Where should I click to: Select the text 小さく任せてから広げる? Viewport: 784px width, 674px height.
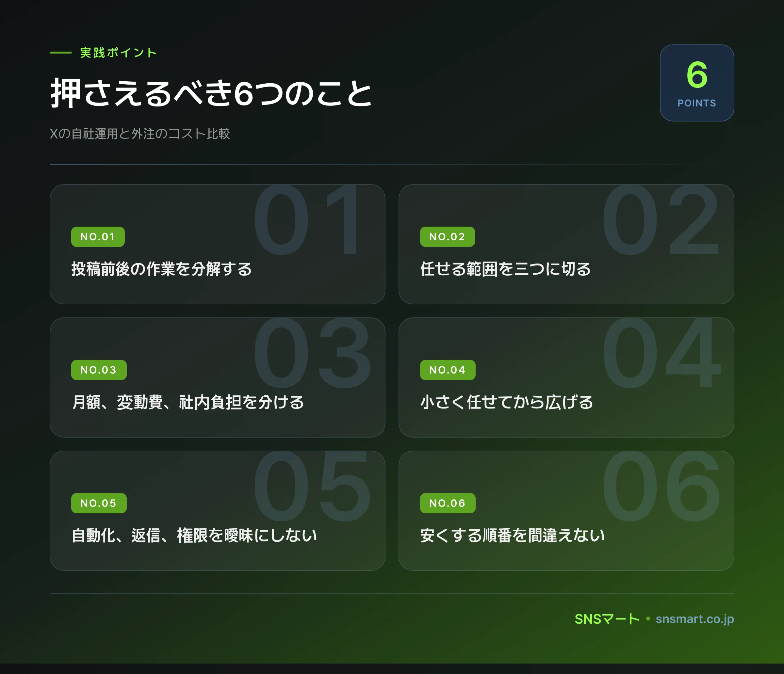(507, 402)
